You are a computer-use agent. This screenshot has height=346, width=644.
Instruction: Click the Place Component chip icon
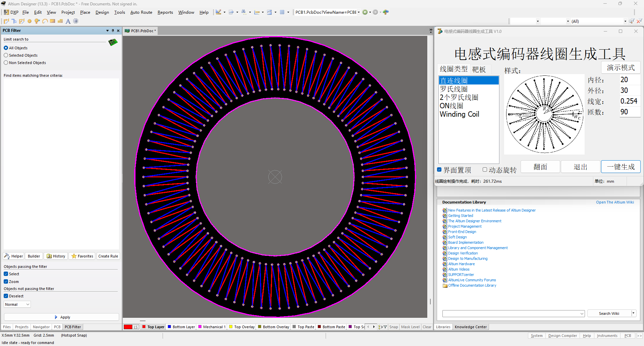click(76, 21)
